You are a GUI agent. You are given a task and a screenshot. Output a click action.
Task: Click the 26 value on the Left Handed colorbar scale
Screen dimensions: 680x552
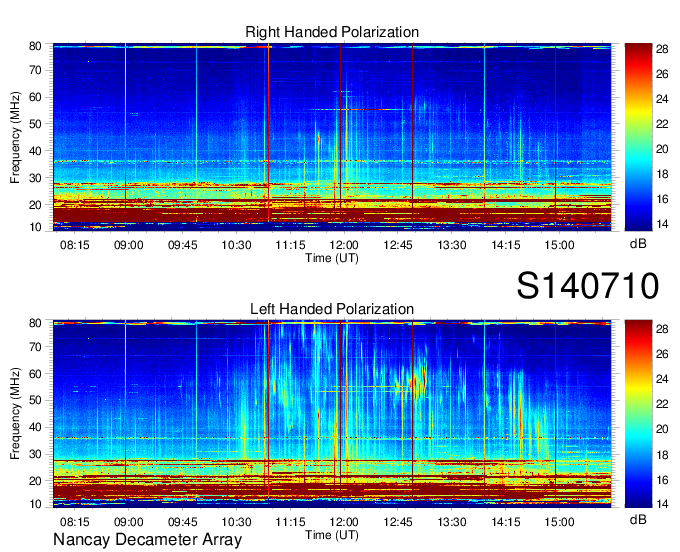coord(662,354)
